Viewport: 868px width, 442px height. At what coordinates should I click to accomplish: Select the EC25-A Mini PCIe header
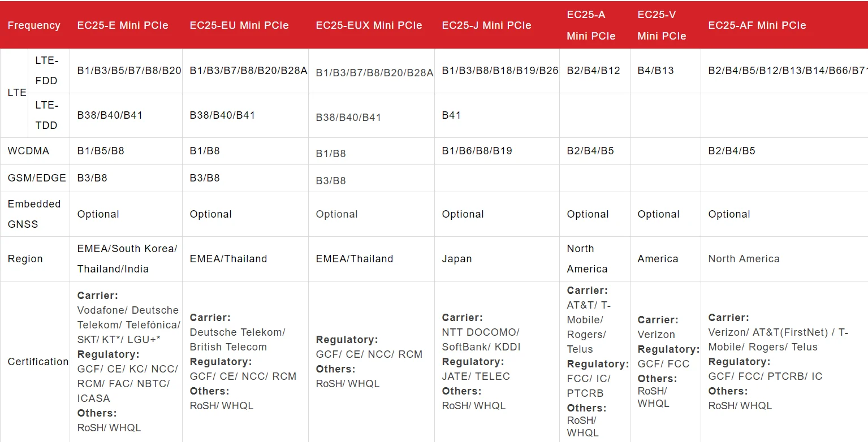[x=591, y=25]
